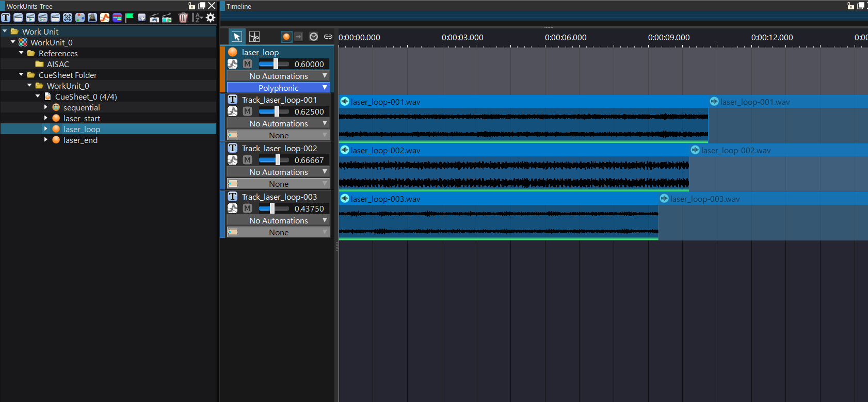Open the Polyphonic cue type dropdown

coord(278,88)
